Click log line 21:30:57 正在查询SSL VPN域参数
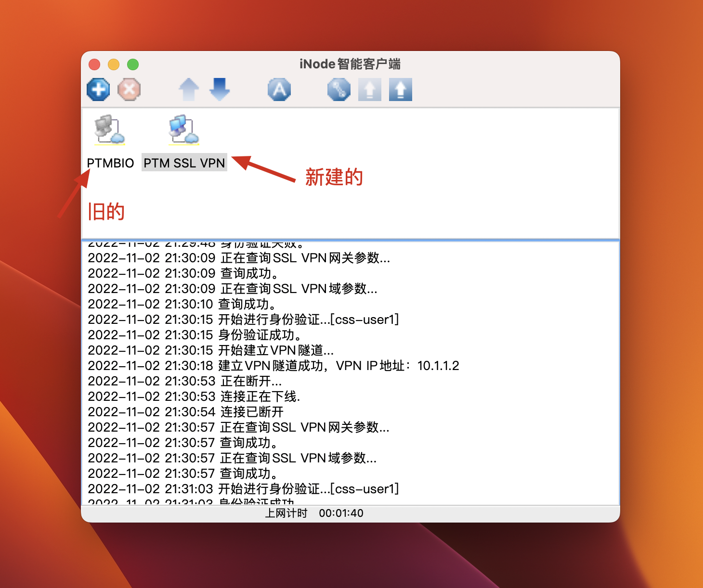703x588 pixels. [232, 458]
